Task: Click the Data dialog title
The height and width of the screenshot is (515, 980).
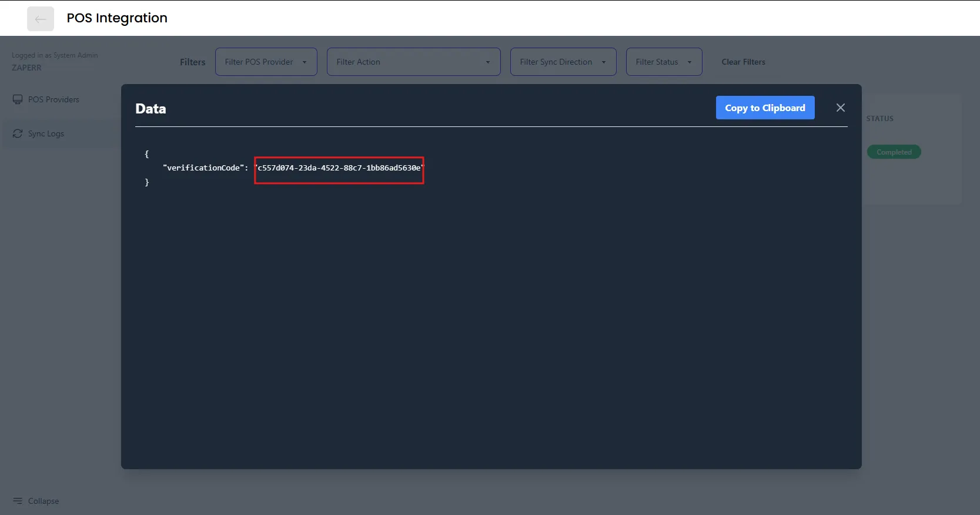Action: [x=150, y=109]
